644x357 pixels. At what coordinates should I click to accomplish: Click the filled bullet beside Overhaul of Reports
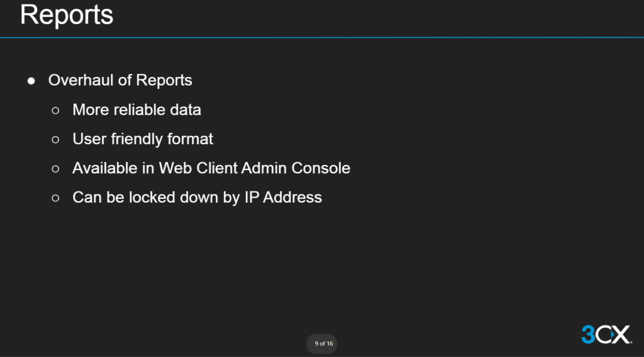point(31,81)
